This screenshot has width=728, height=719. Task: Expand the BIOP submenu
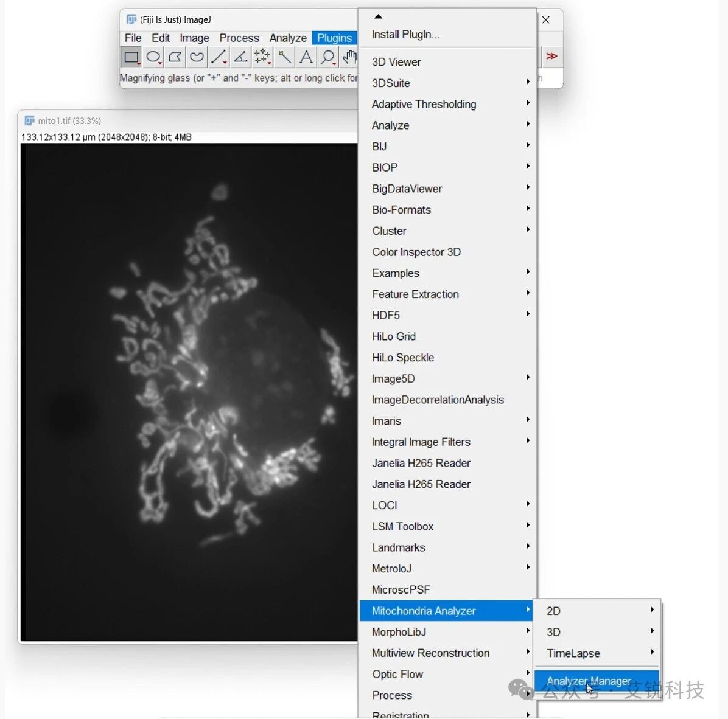[447, 167]
